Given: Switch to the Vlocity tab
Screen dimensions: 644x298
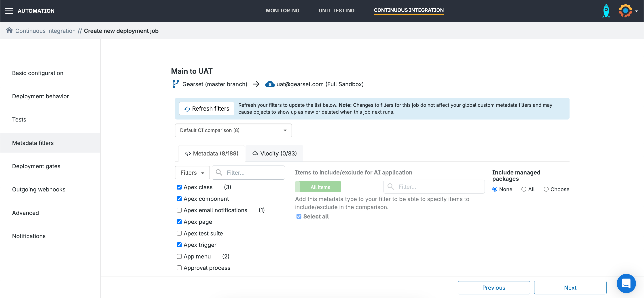Looking at the screenshot, I should [x=274, y=153].
